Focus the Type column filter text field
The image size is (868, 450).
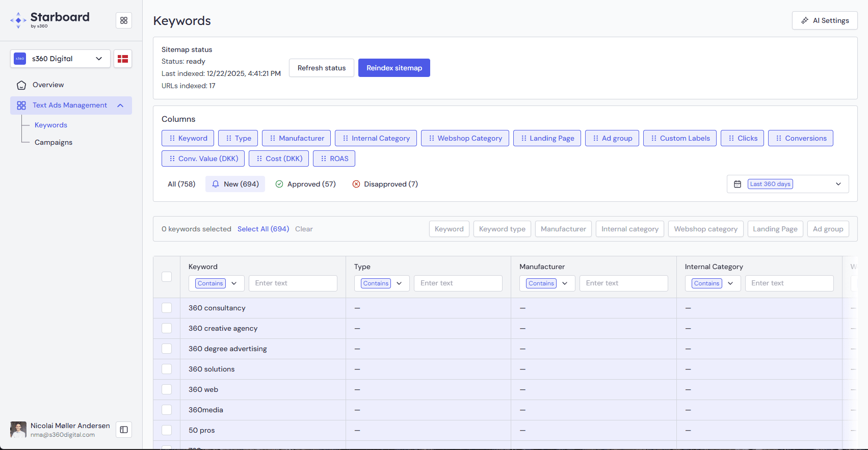(x=458, y=283)
